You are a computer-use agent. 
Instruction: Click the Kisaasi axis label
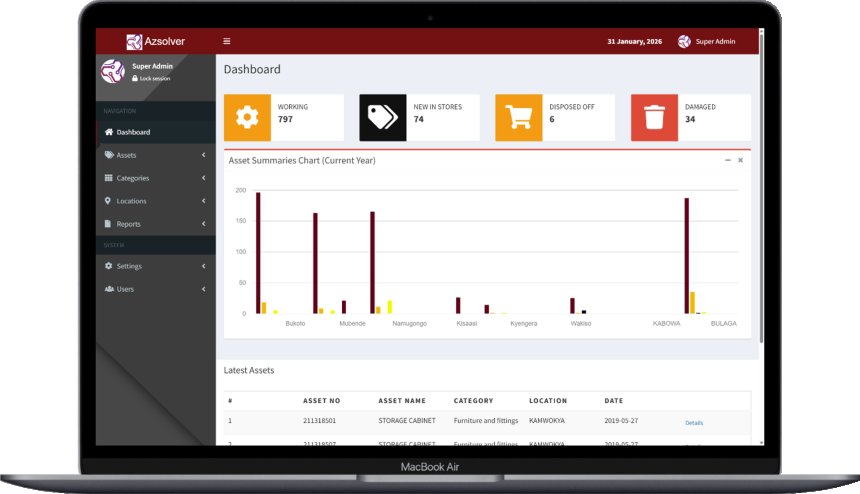coord(467,323)
